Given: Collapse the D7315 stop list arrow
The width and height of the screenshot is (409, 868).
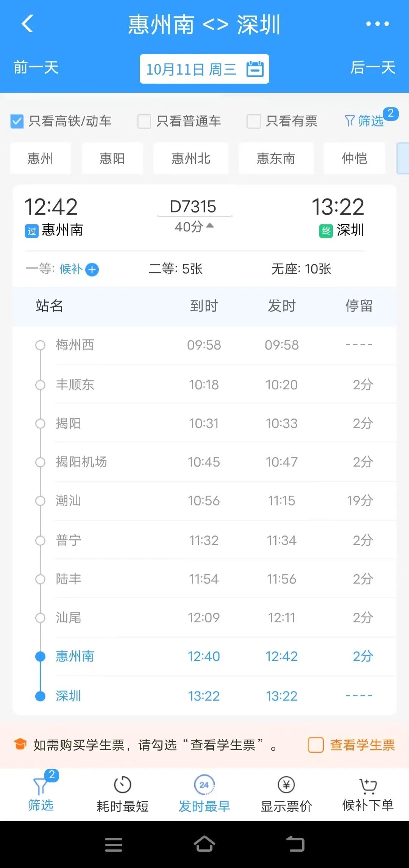Looking at the screenshot, I should click(210, 226).
